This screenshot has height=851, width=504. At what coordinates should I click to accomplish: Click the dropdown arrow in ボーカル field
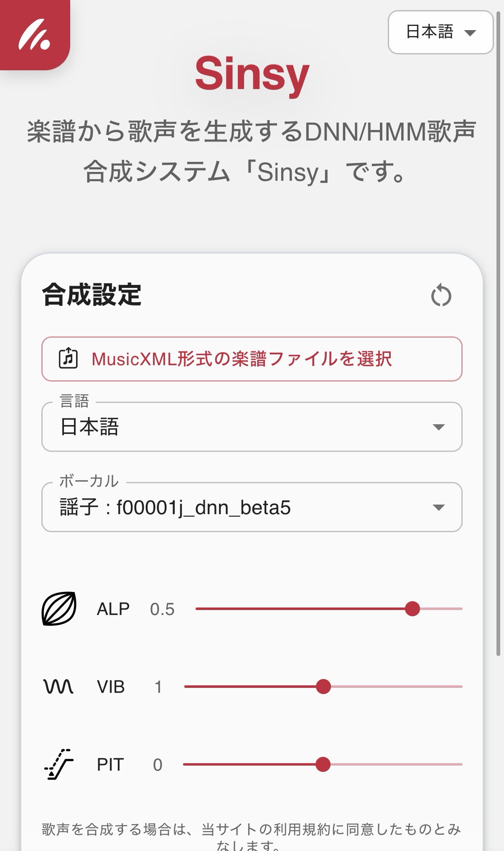(438, 507)
